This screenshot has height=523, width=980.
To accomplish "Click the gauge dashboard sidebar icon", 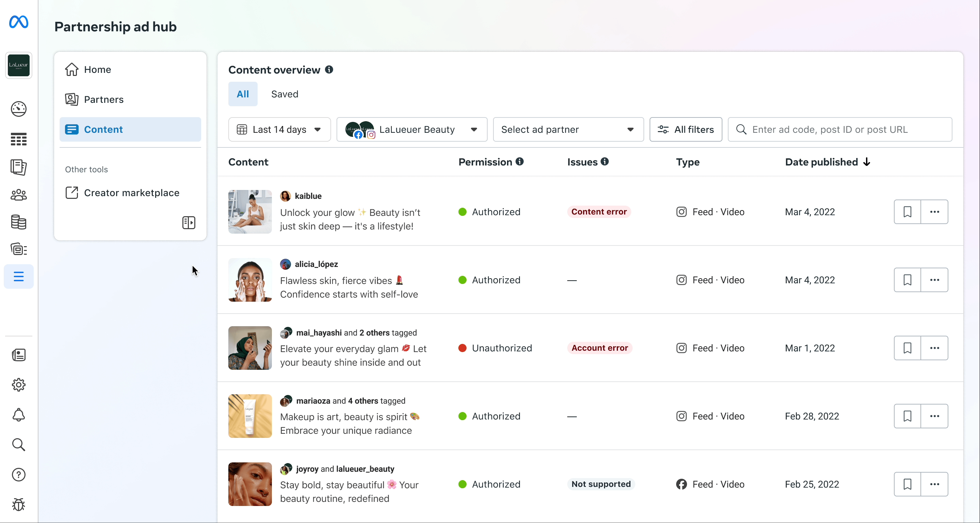I will point(19,109).
